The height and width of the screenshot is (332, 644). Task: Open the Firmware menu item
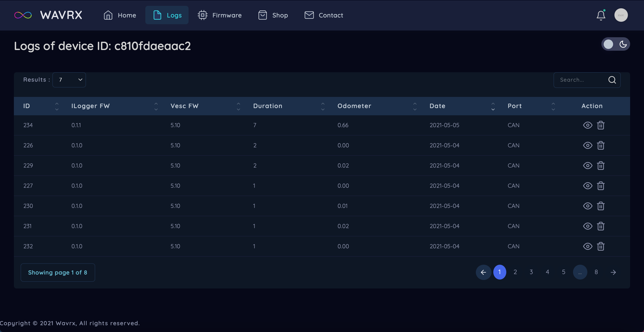coord(219,15)
